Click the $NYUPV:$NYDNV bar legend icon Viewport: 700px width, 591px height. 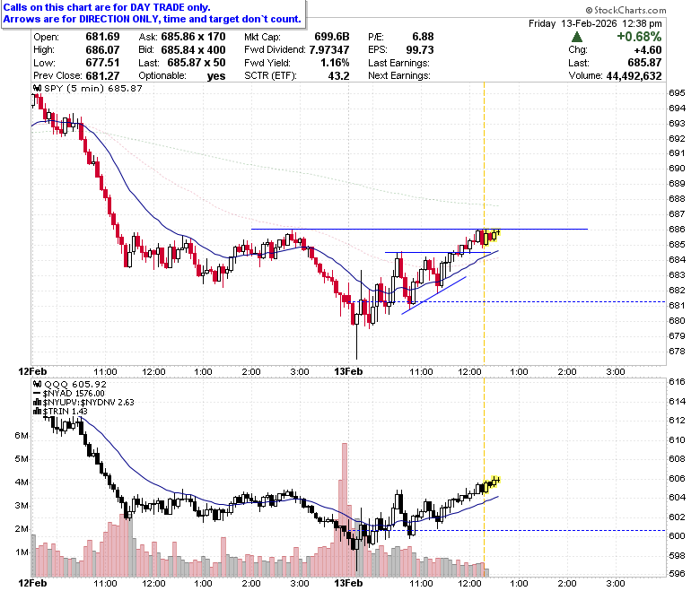38,403
